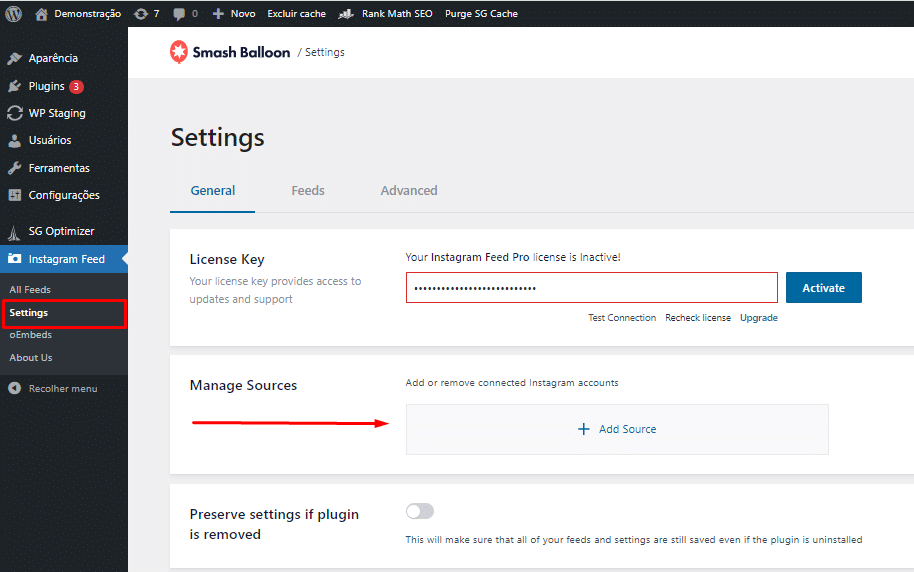
Task: Click the 'Manage Sources' heading
Action: pyautogui.click(x=243, y=385)
